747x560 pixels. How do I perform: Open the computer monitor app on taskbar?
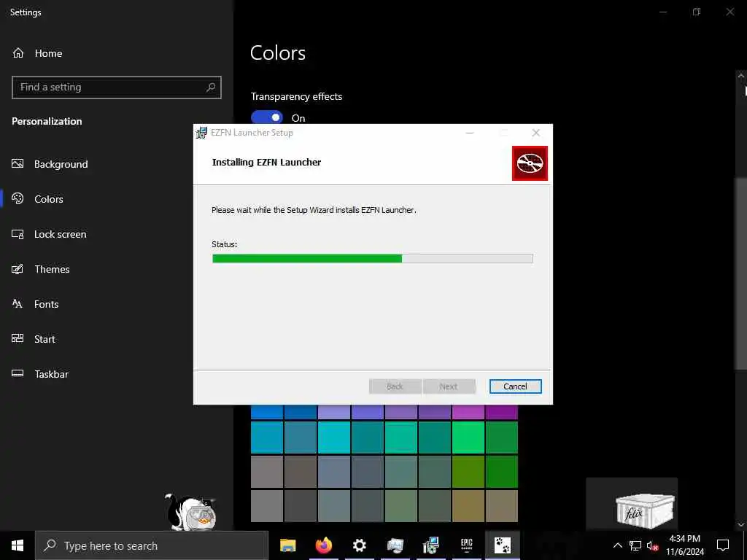point(395,545)
